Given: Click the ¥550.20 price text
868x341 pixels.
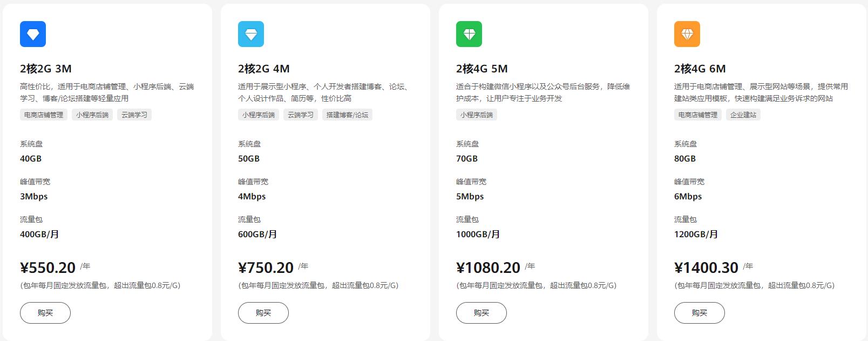Looking at the screenshot, I should pyautogui.click(x=46, y=266).
